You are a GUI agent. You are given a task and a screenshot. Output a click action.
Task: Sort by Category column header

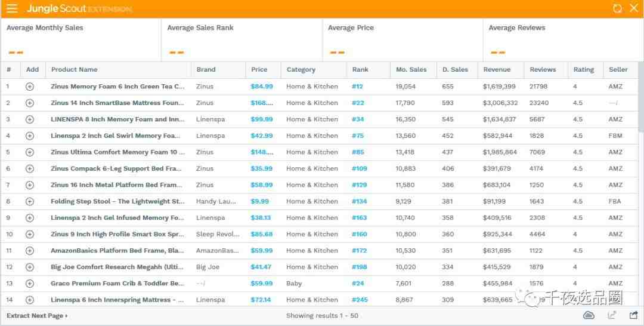[301, 70]
